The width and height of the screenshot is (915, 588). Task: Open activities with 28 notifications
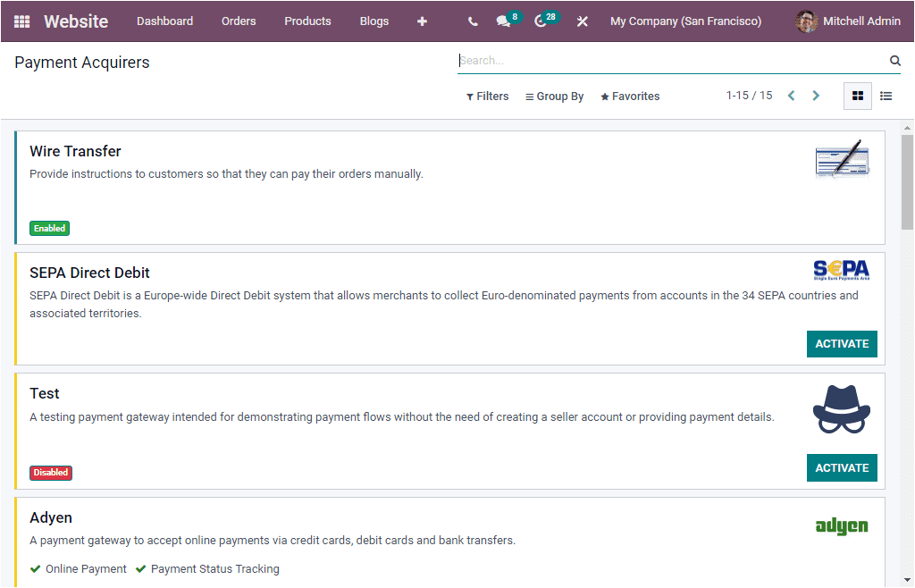click(541, 21)
